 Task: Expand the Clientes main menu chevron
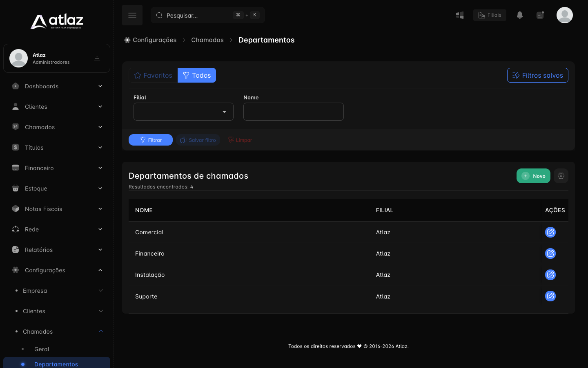click(100, 107)
